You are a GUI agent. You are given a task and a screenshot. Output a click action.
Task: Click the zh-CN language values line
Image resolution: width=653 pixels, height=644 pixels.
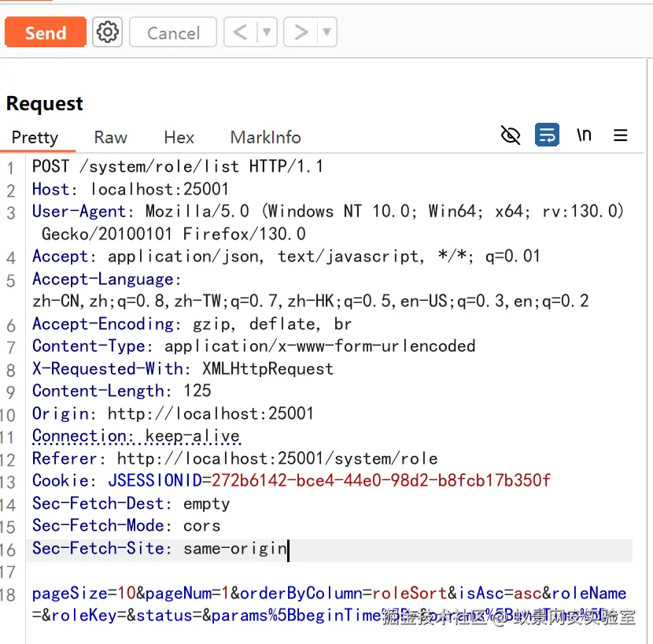(x=311, y=301)
